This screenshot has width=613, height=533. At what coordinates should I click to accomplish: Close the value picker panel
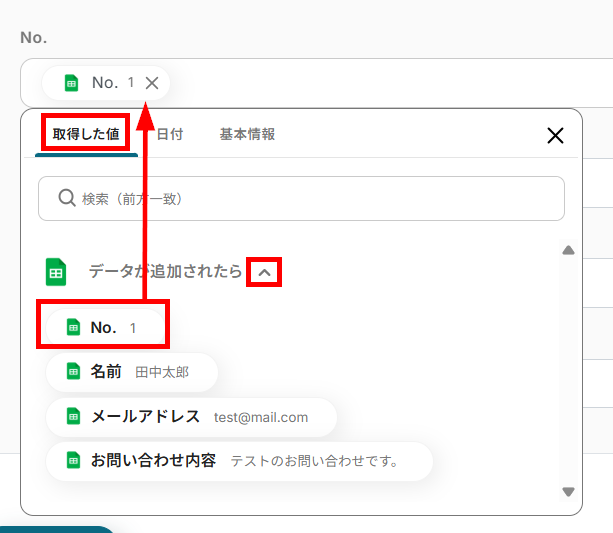click(555, 136)
